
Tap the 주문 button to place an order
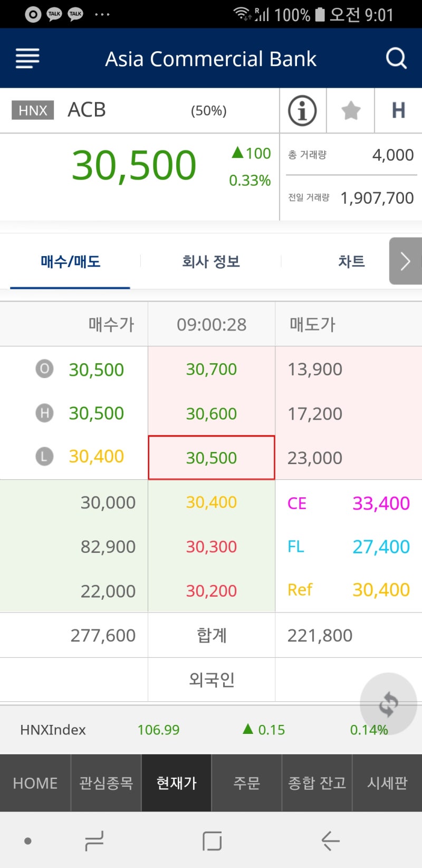(x=246, y=783)
